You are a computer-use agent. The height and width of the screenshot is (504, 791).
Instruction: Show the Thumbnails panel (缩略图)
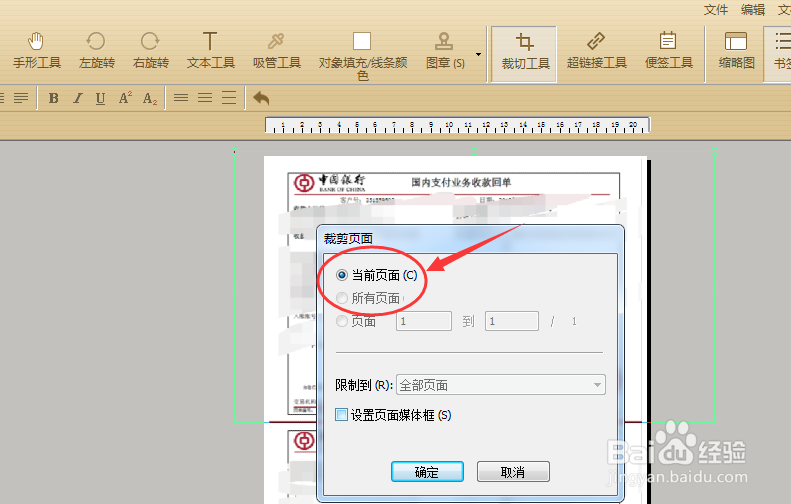[x=736, y=50]
